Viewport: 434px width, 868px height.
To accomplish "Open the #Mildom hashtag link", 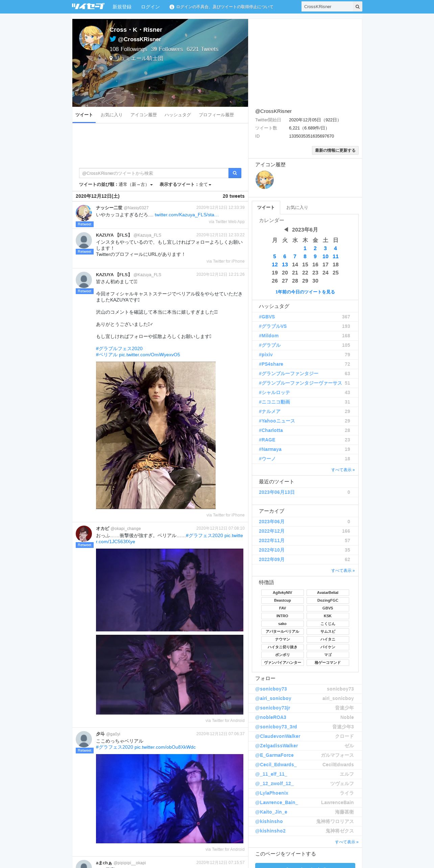I will pos(269,336).
